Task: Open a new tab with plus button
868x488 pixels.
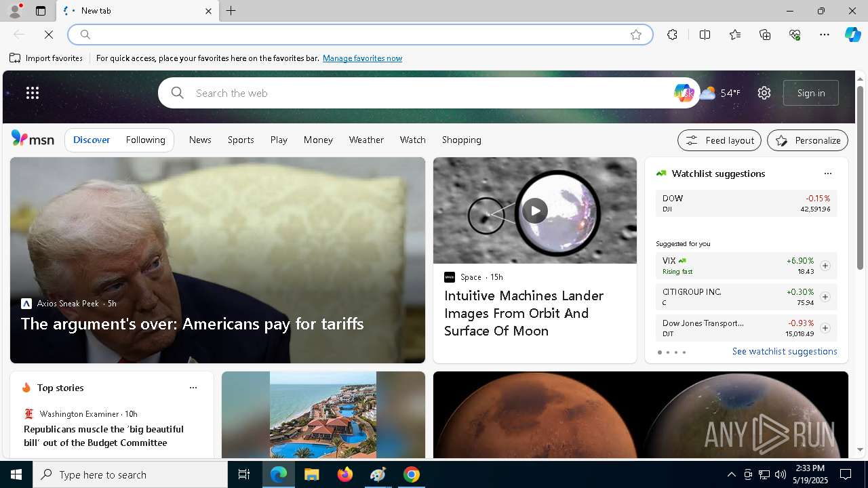Action: (x=231, y=11)
